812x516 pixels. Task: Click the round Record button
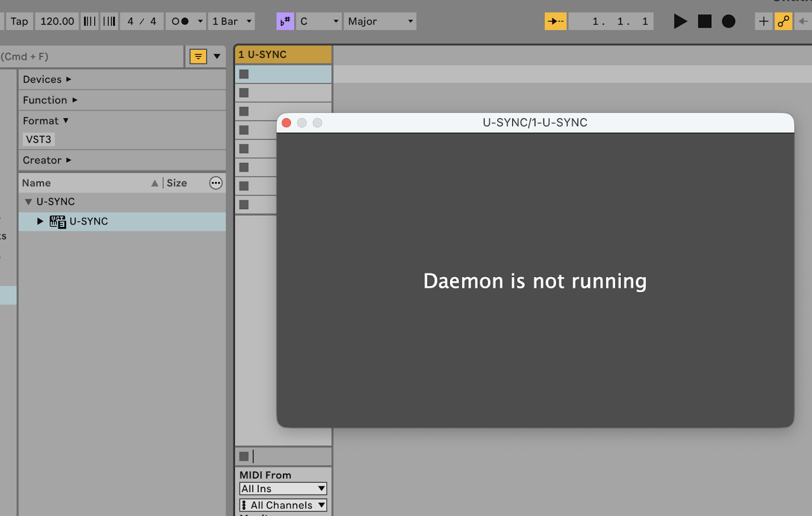pyautogui.click(x=728, y=21)
